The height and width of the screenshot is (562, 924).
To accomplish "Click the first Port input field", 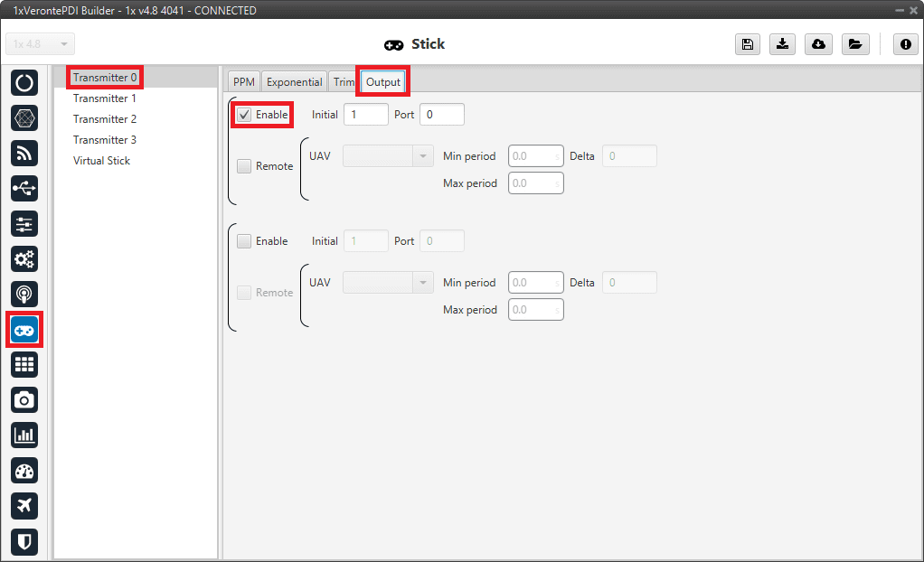I will click(441, 115).
